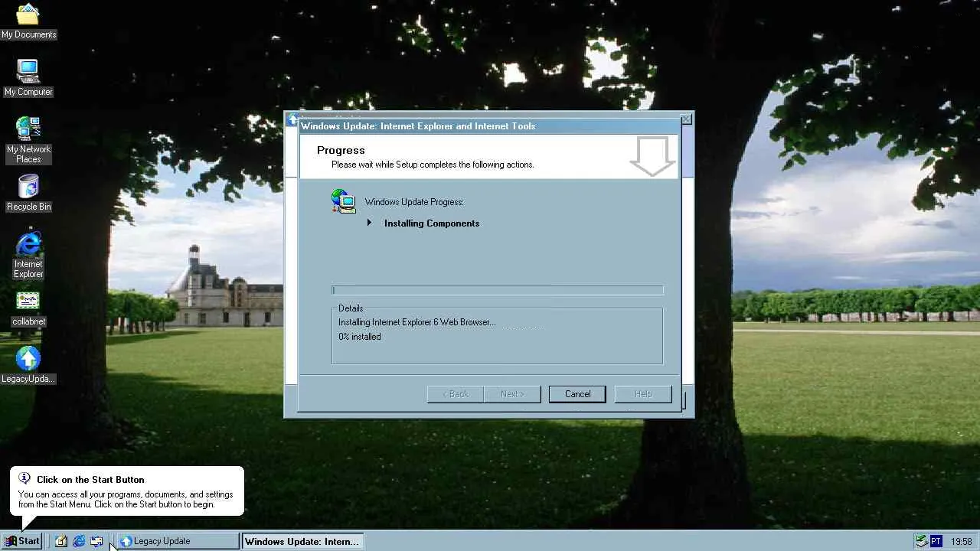Click 'Installing Internet Explorer 6 Web Browser...' text
The height and width of the screenshot is (551, 980).
click(x=417, y=322)
